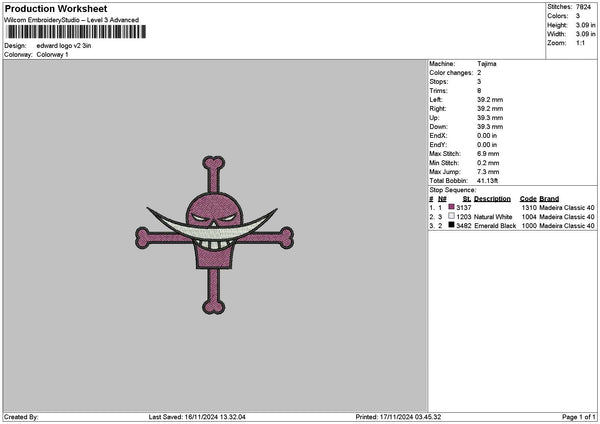This screenshot has width=600, height=424.
Task: Click the 'Printed: 17/11/2024' timestamp
Action: [398, 417]
